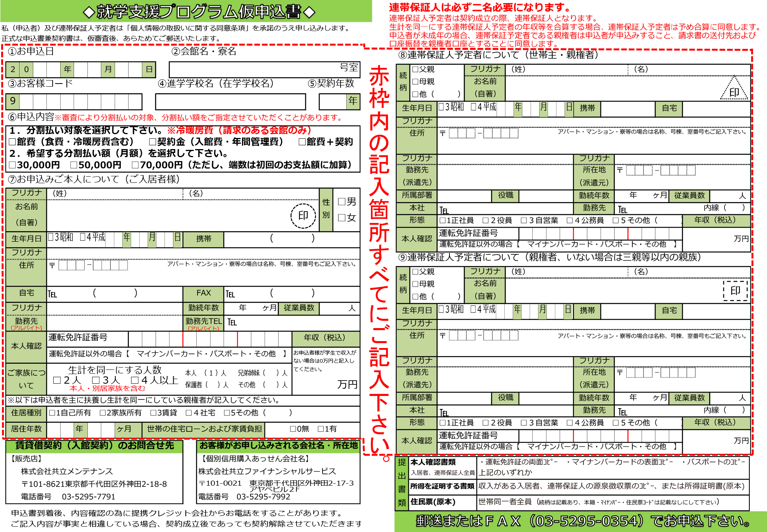Click section ⑧ 携帯 number field
767x532 pixels.
click(x=627, y=108)
